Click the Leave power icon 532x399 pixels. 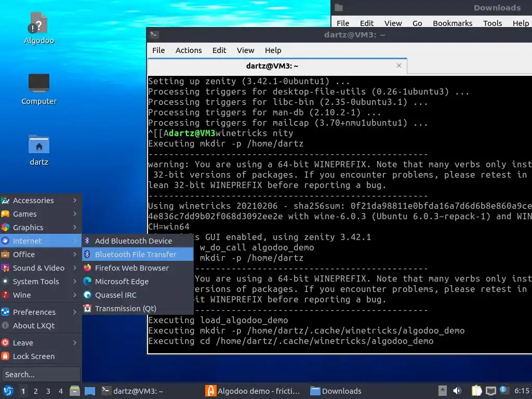click(5, 343)
